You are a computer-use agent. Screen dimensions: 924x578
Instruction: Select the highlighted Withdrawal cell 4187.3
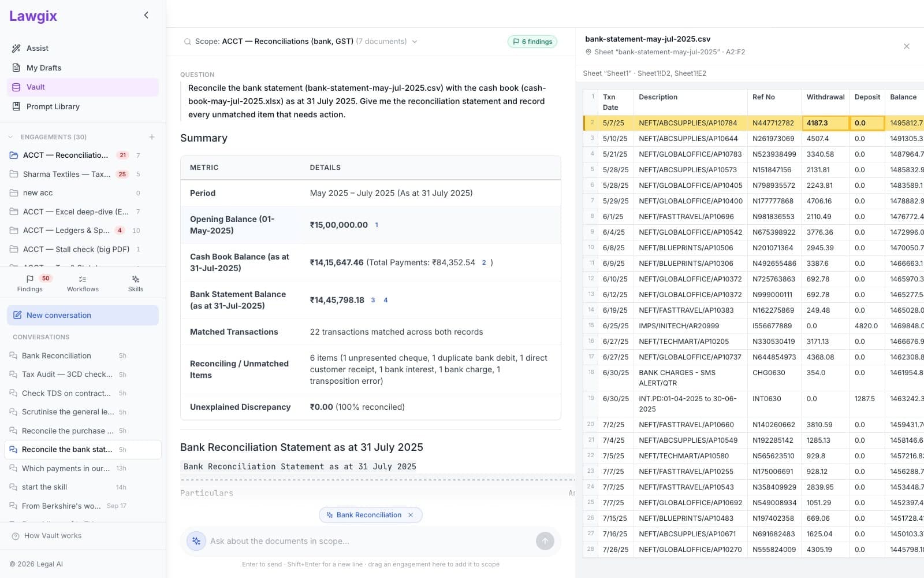tap(826, 123)
